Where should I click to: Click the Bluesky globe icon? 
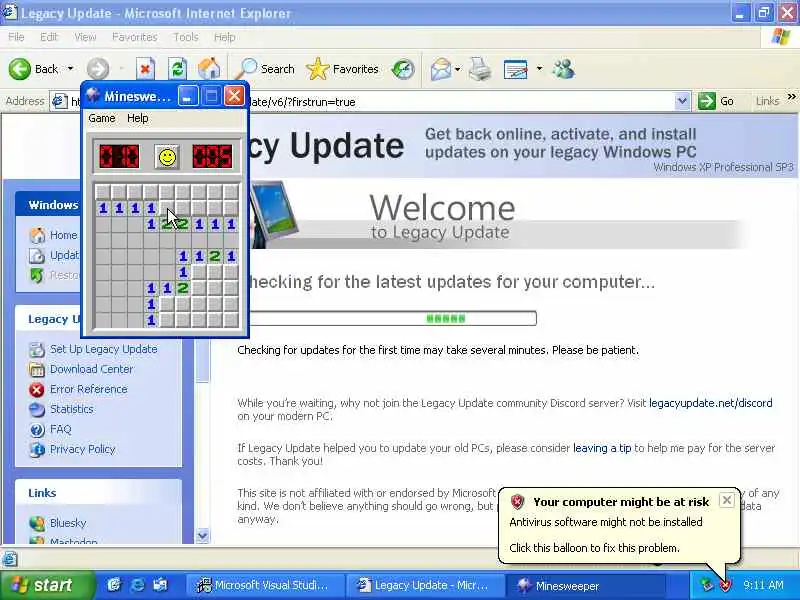point(37,523)
